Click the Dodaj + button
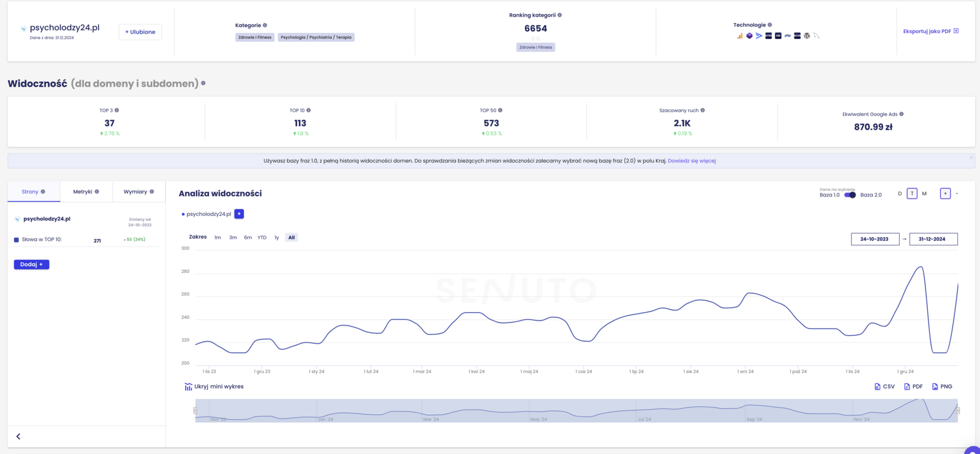Viewport: 980px width, 454px height. pos(32,264)
